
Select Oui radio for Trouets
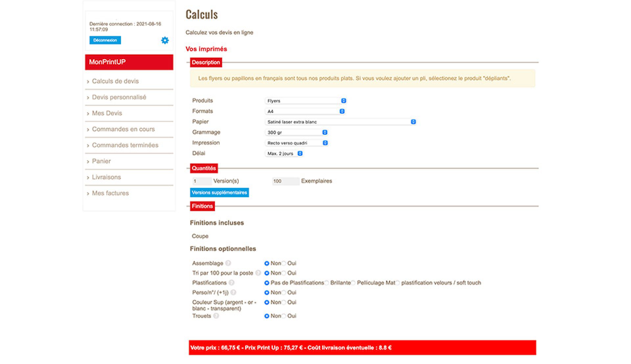coord(284,316)
